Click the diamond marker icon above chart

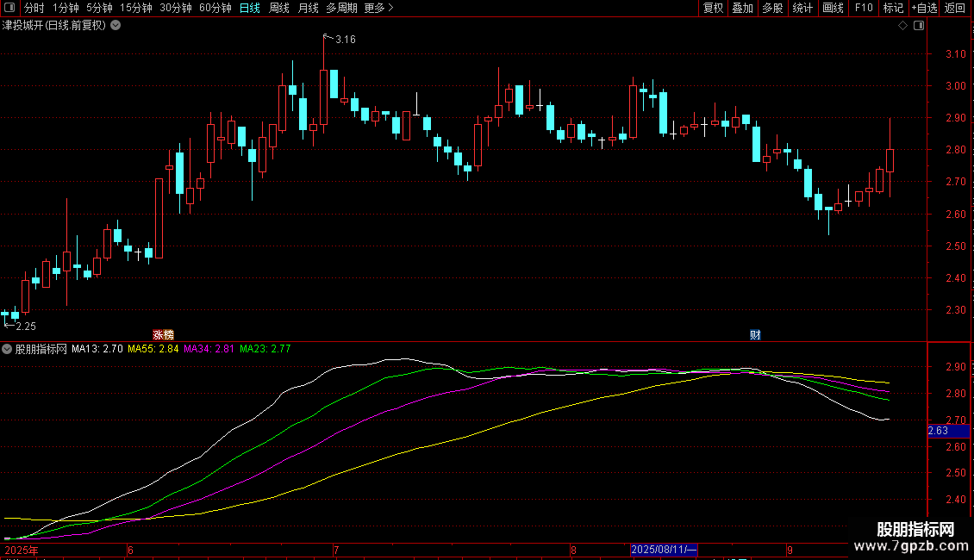point(903,26)
